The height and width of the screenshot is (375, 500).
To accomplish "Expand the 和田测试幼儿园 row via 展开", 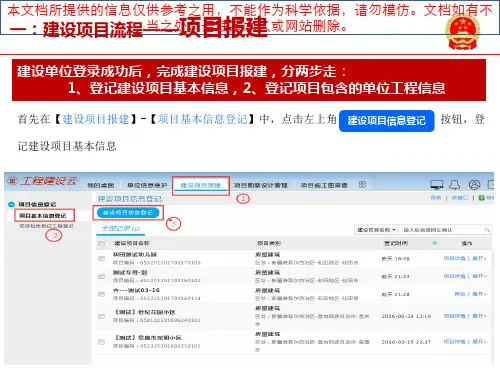I will pos(480,258).
